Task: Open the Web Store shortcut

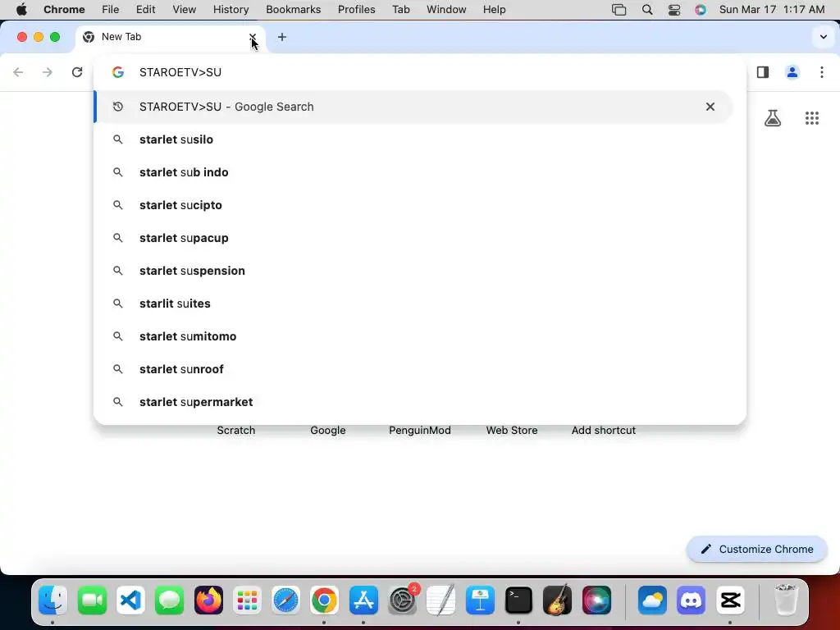Action: [512, 430]
